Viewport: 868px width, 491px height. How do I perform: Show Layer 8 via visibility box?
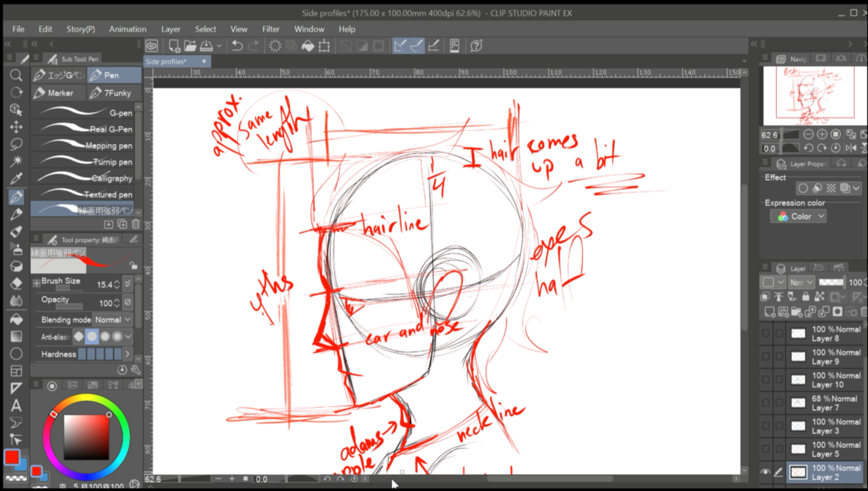click(766, 334)
